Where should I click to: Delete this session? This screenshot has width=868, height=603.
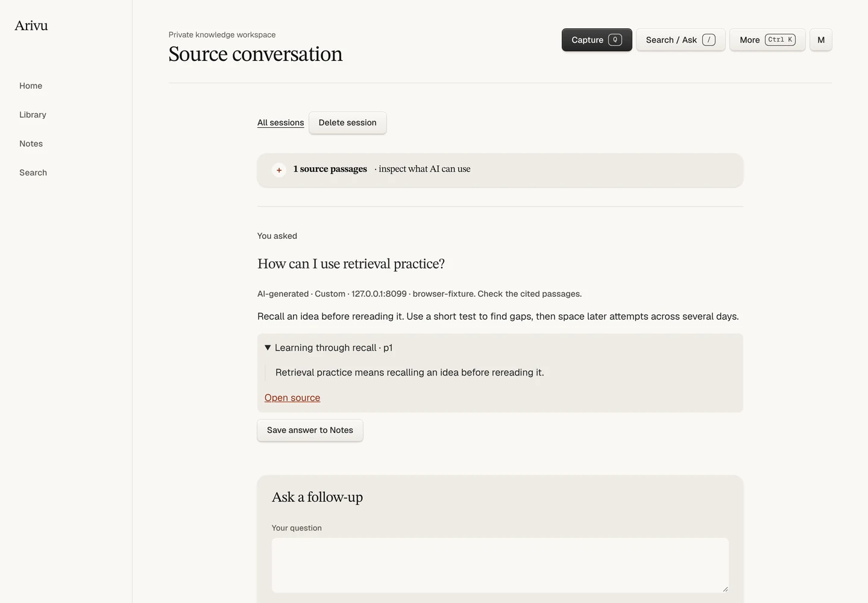point(348,122)
